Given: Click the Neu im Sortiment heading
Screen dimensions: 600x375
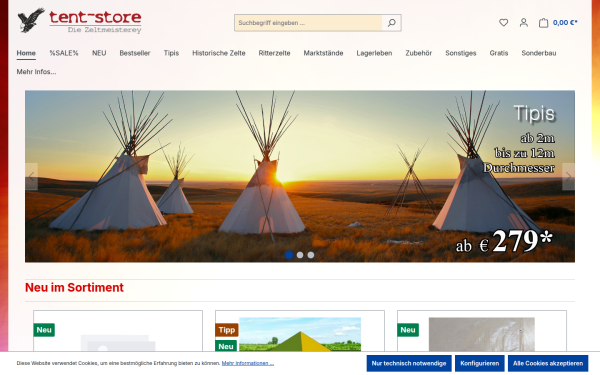Looking at the screenshot, I should pos(74,287).
